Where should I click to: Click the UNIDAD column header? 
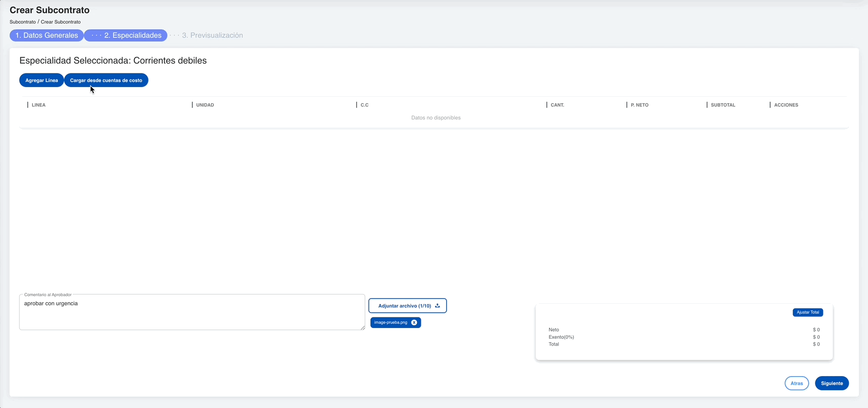coord(205,105)
